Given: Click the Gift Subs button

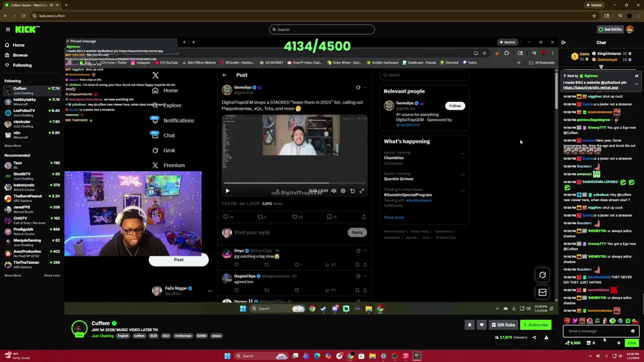Looking at the screenshot, I should point(503,325).
